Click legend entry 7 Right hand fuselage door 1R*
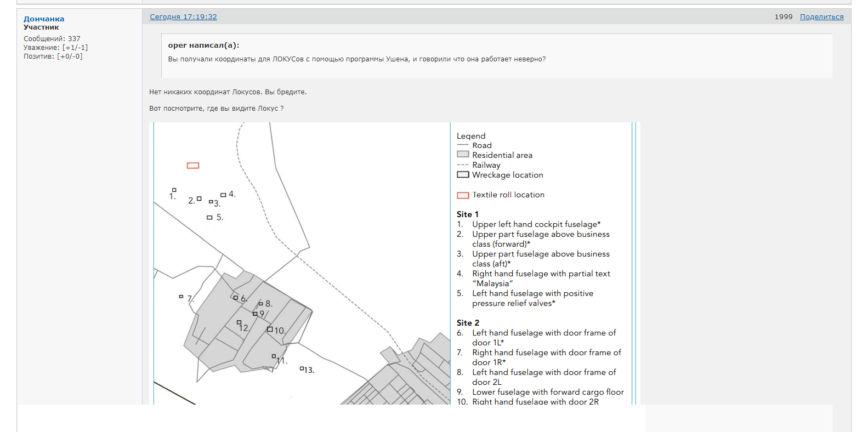Image resolution: width=868 pixels, height=432 pixels. tap(539, 357)
